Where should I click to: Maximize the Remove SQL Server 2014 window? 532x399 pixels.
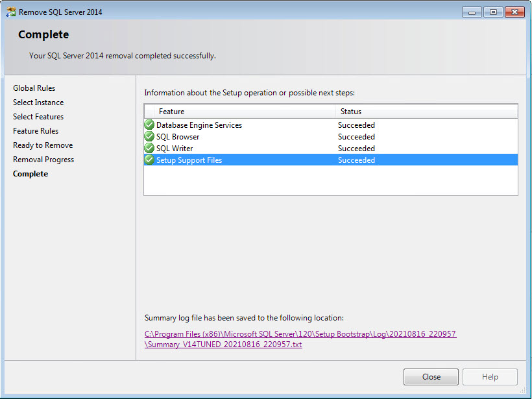493,12
